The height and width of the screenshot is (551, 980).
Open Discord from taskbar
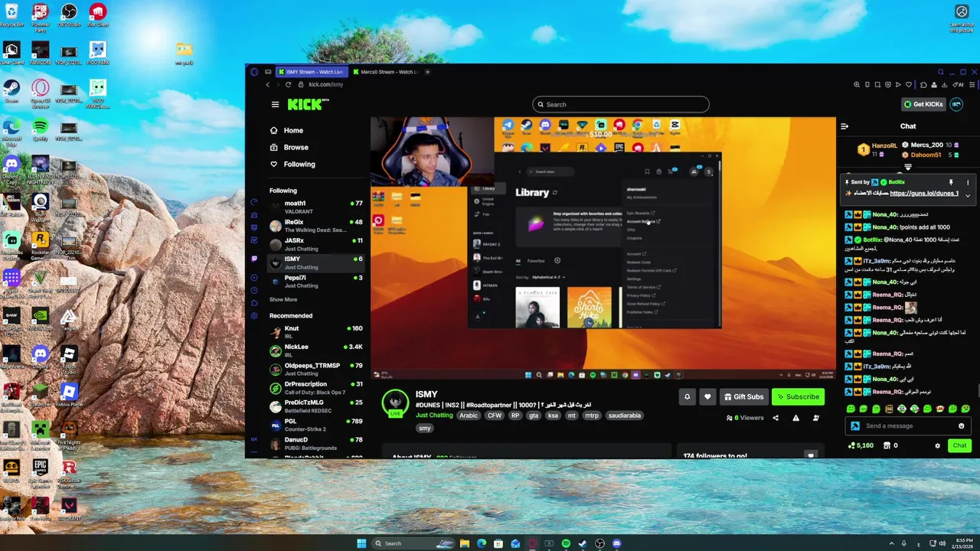[616, 543]
